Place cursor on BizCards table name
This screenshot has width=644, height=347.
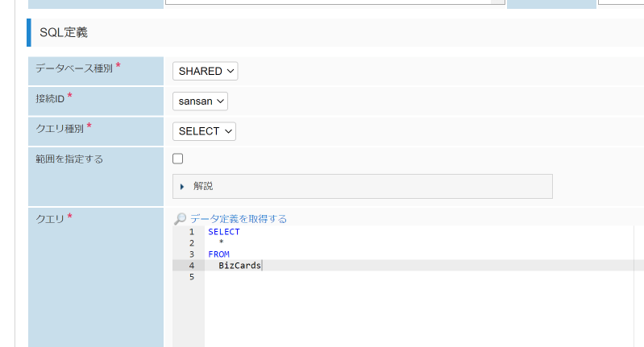coord(239,266)
